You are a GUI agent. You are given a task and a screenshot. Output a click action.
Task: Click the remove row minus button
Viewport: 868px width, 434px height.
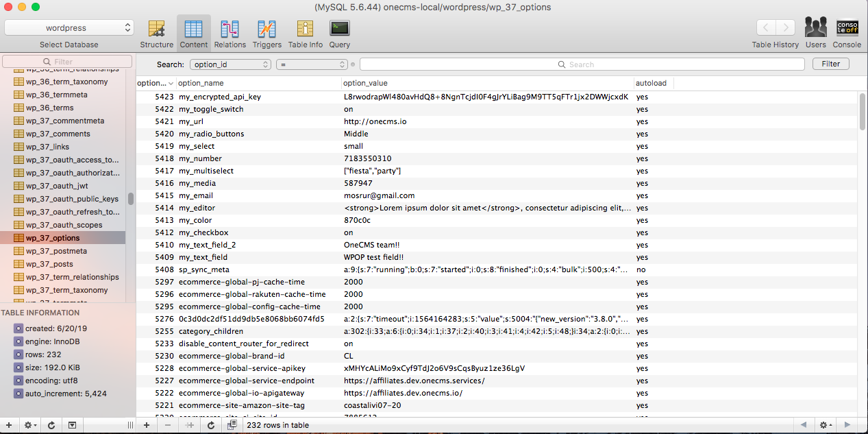pyautogui.click(x=168, y=425)
